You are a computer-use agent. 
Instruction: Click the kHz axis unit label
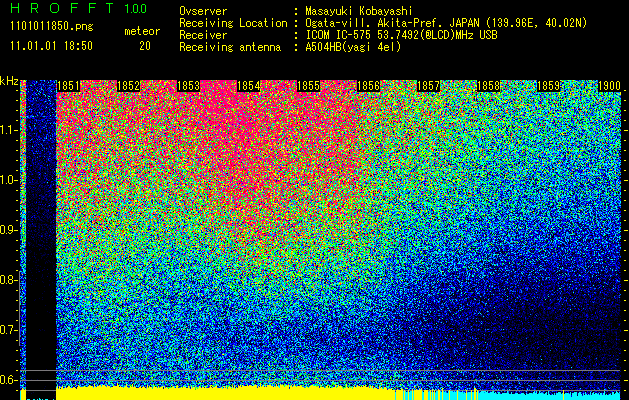pos(9,82)
